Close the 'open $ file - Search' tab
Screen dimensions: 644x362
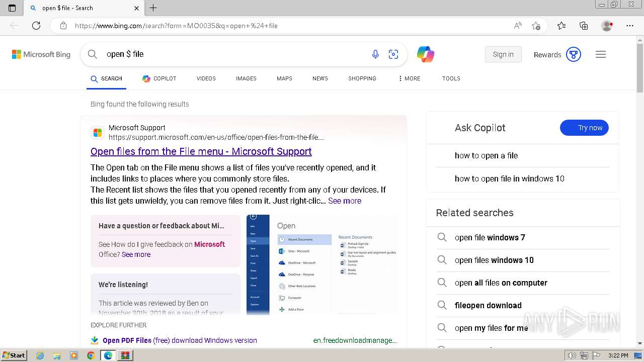(136, 8)
